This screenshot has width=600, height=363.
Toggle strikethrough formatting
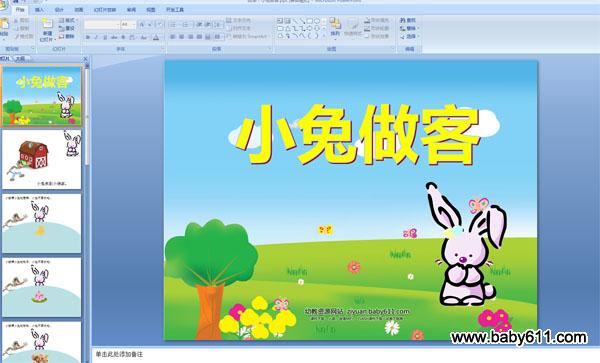(x=114, y=37)
